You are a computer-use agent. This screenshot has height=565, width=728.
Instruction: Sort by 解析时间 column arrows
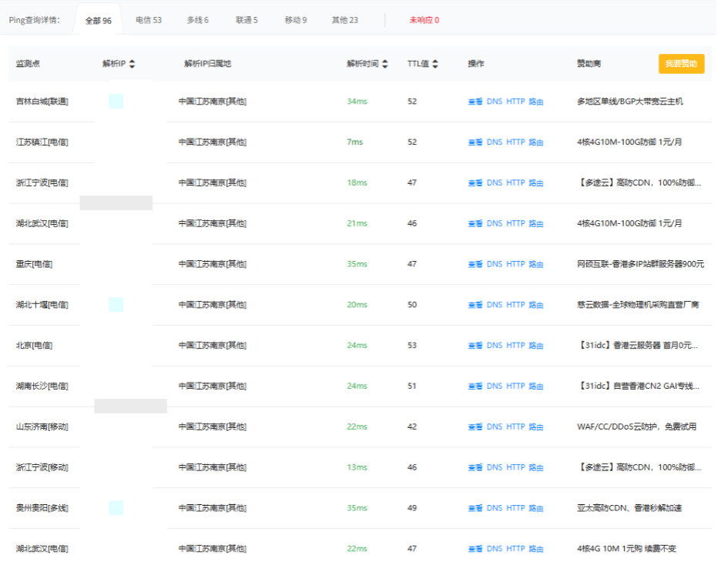pyautogui.click(x=385, y=64)
